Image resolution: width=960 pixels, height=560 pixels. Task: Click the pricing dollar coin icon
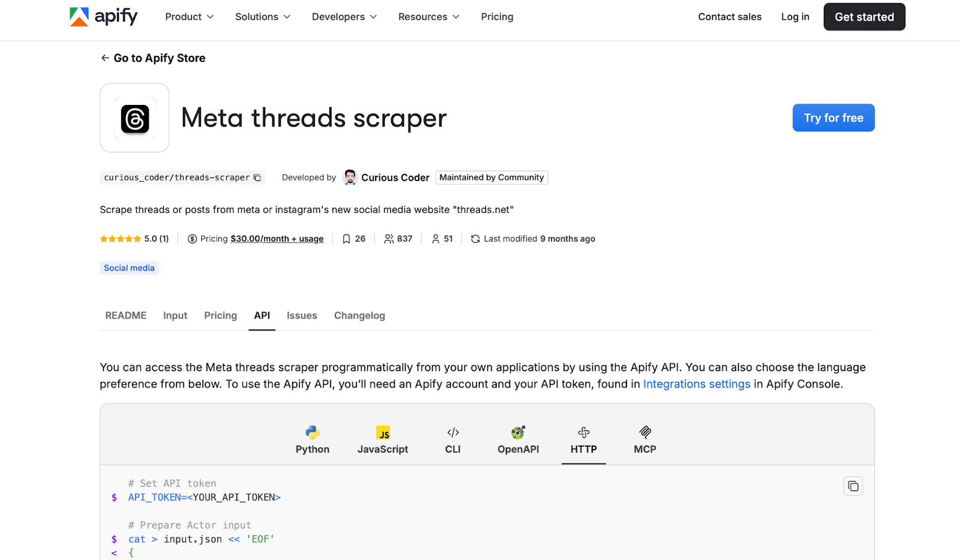tap(193, 239)
